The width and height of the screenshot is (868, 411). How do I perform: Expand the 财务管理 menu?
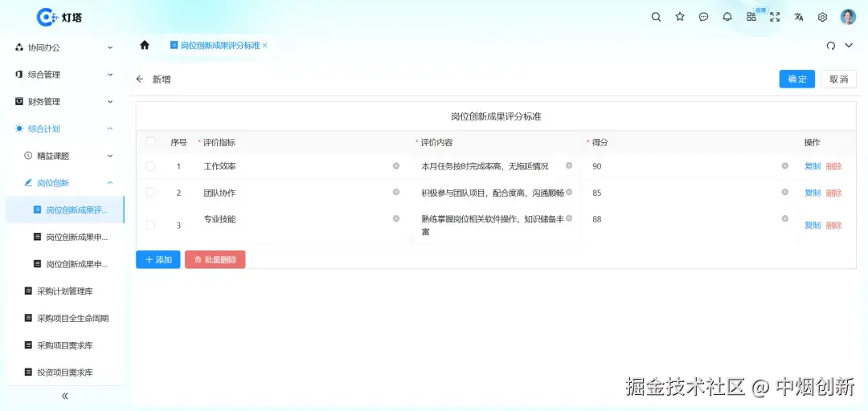coord(64,102)
